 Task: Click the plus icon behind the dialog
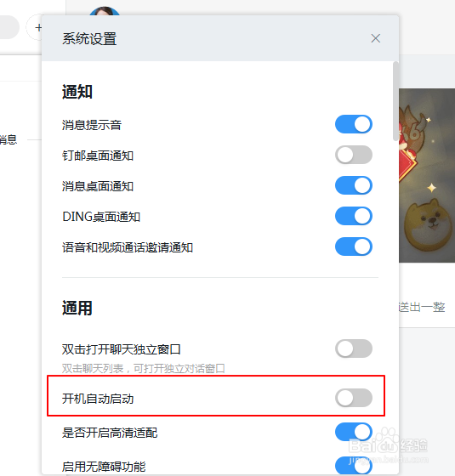point(38,28)
